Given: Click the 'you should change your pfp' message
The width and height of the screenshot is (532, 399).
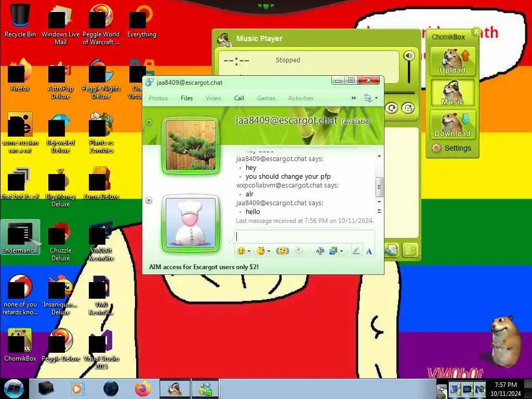Looking at the screenshot, I should coord(288,177).
